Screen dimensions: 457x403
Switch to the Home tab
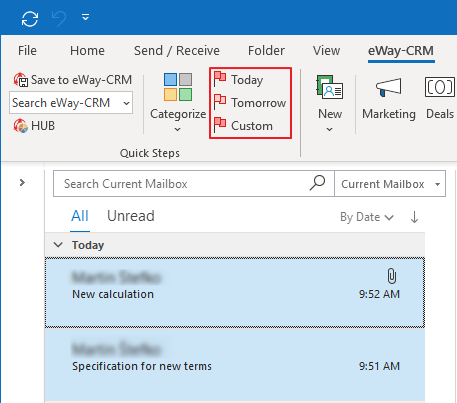[x=87, y=51]
